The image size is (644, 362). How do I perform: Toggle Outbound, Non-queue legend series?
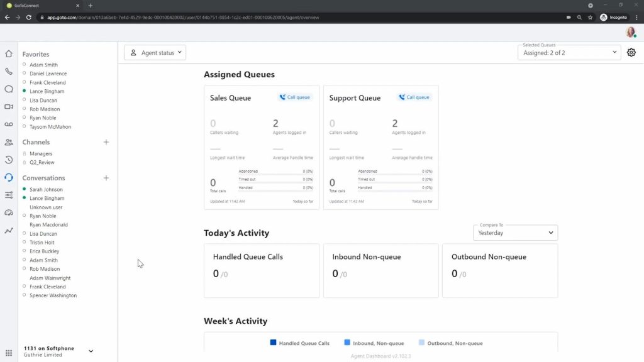point(450,343)
